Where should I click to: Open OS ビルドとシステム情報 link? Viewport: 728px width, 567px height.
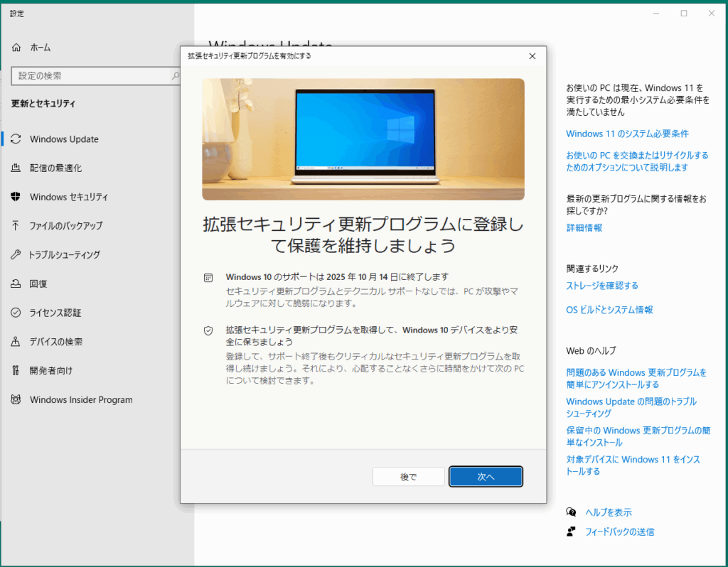(x=609, y=310)
